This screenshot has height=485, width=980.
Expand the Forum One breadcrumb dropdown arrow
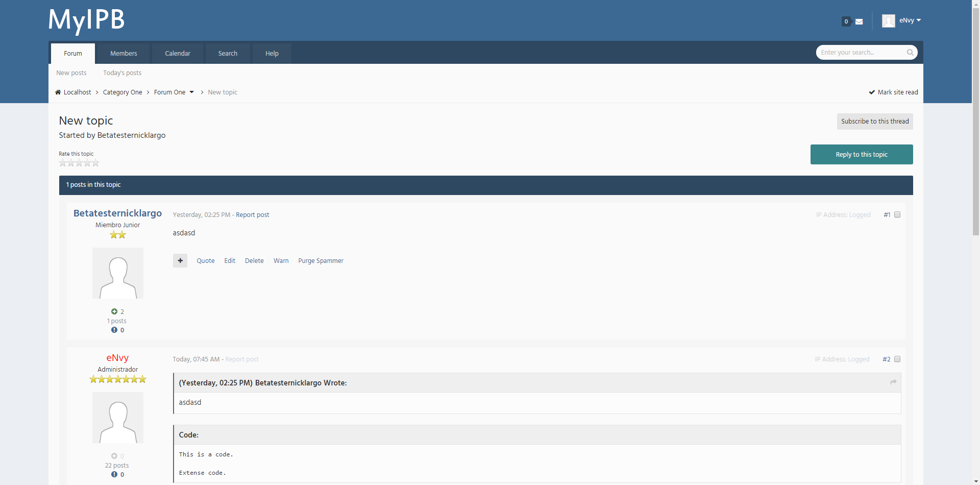click(192, 92)
